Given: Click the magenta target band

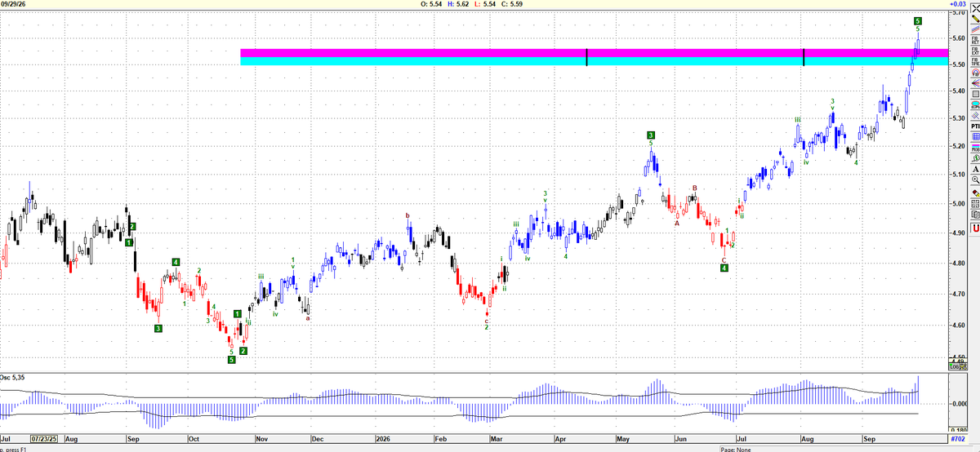Looking at the screenshot, I should click(595, 53).
